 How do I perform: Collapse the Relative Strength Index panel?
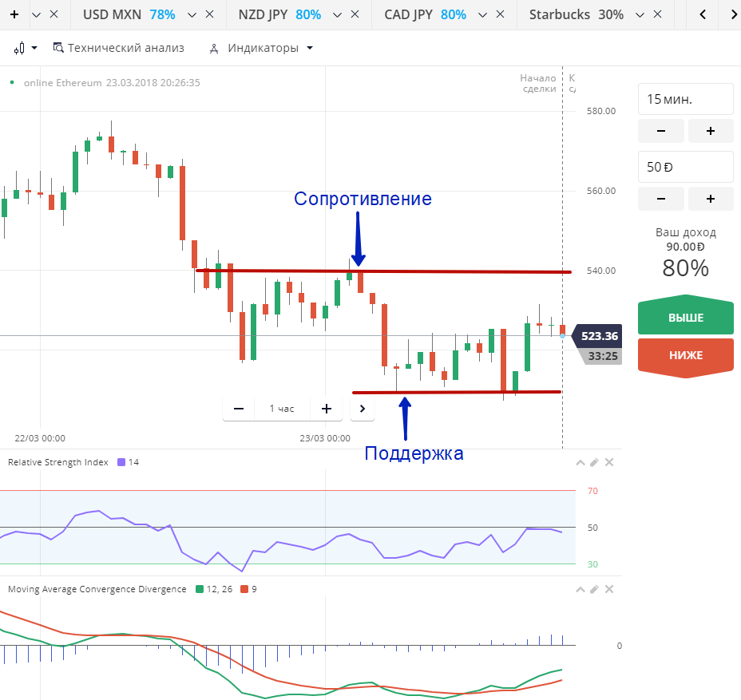581,462
